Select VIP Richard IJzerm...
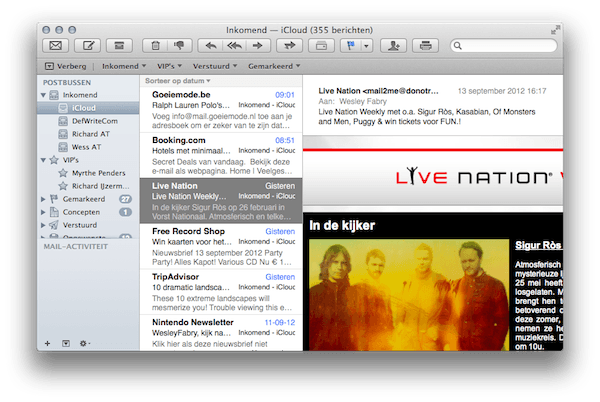600x402 pixels. click(x=88, y=186)
